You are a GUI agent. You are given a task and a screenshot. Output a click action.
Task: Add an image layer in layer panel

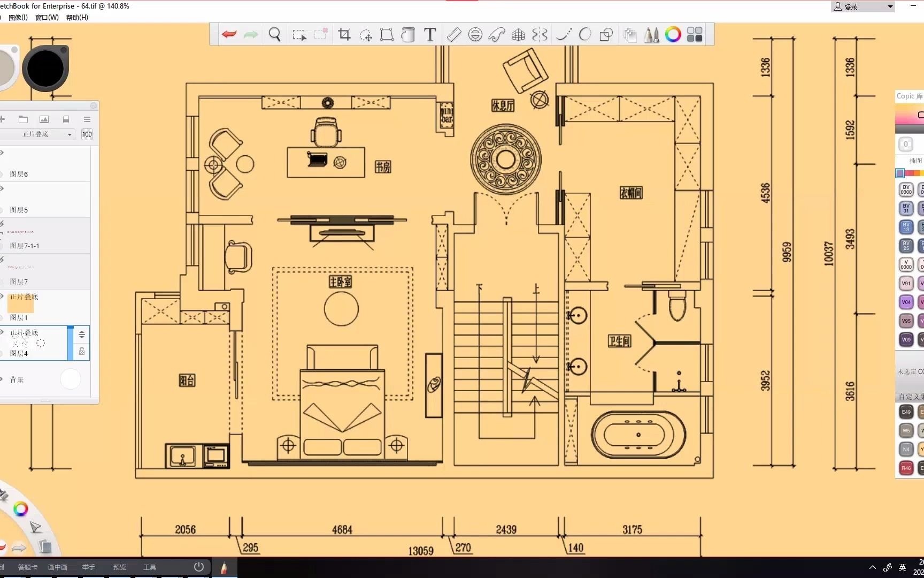pos(44,119)
